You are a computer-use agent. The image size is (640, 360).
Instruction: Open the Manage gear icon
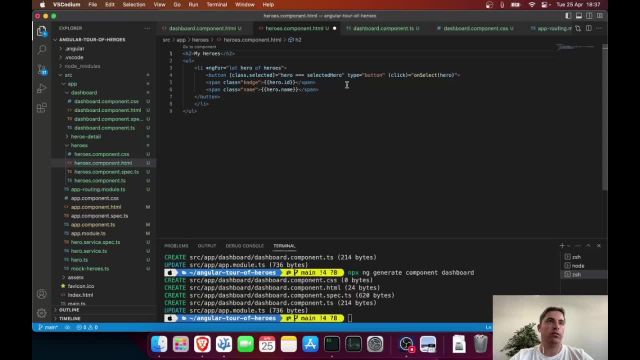[41, 313]
